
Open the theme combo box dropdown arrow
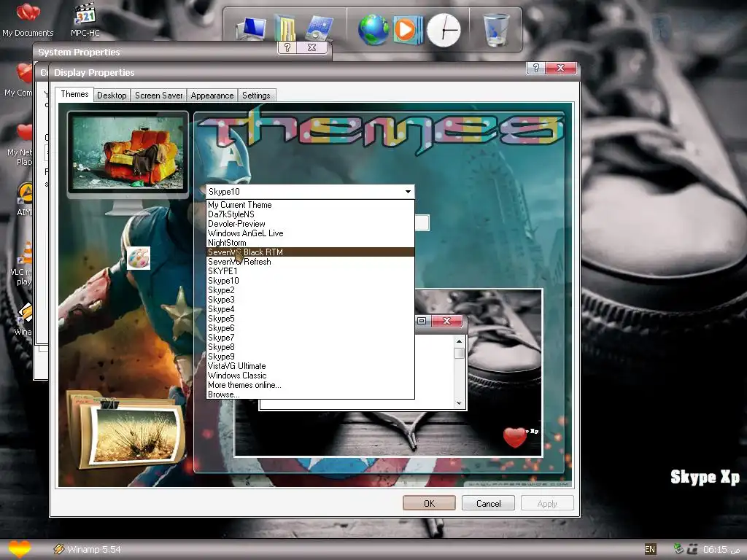408,192
